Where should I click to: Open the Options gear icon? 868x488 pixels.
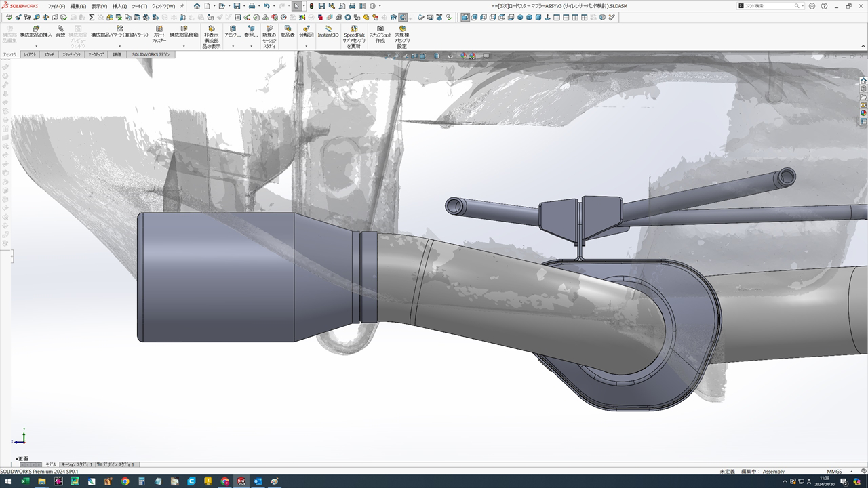pyautogui.click(x=372, y=6)
